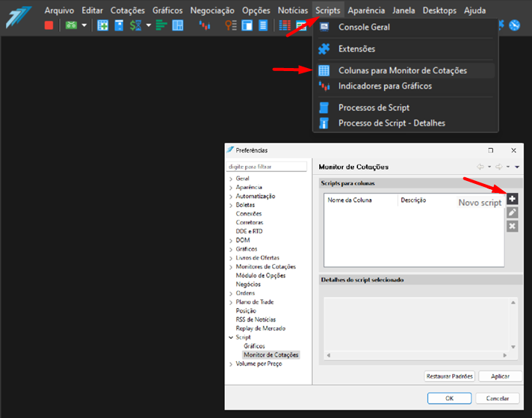Click the red stop icon in toolbar
The image size is (532, 418).
point(49,25)
